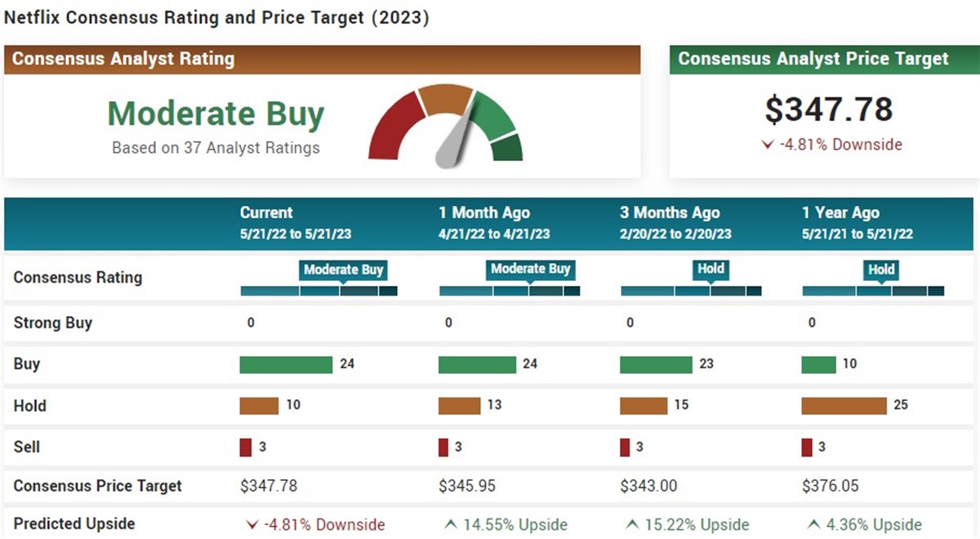The width and height of the screenshot is (980, 539).
Task: Click the upside arrow beside 14.55% Upside
Action: [450, 524]
